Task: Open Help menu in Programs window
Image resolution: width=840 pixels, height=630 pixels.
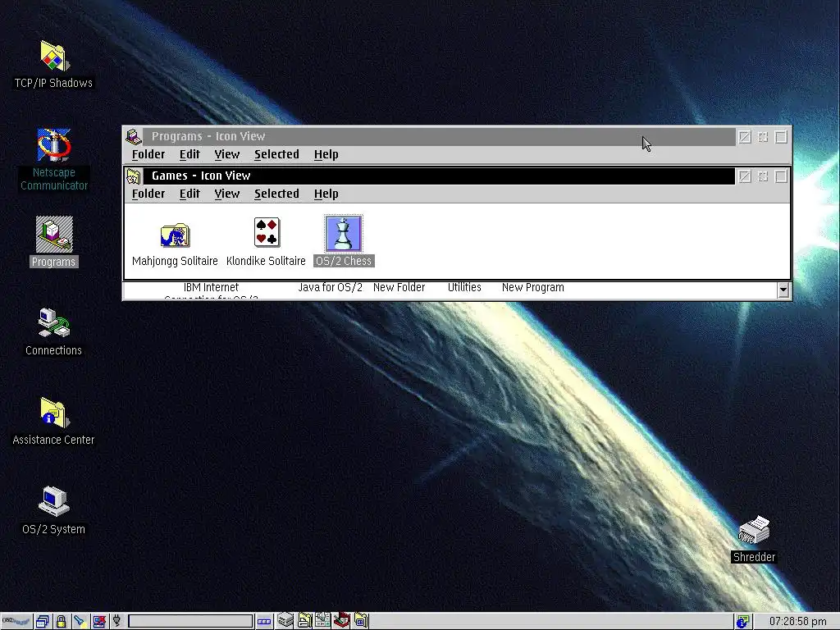Action: pos(326,154)
